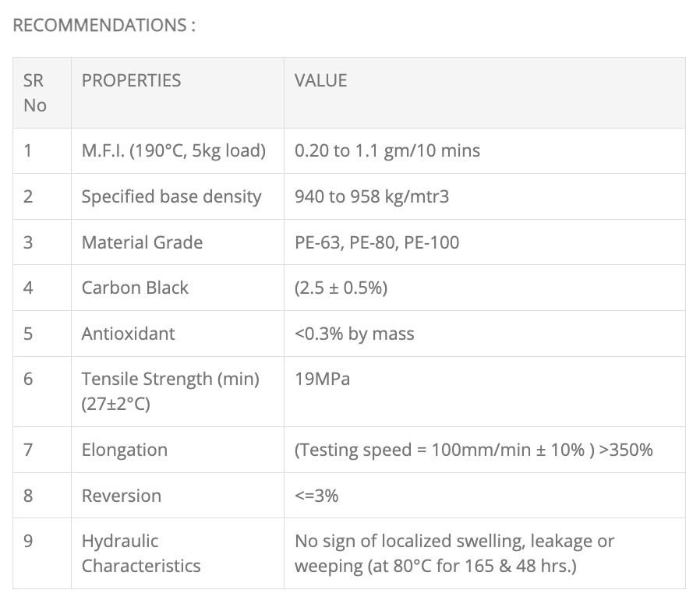
Task: Select the SR No column header
Action: tap(35, 93)
